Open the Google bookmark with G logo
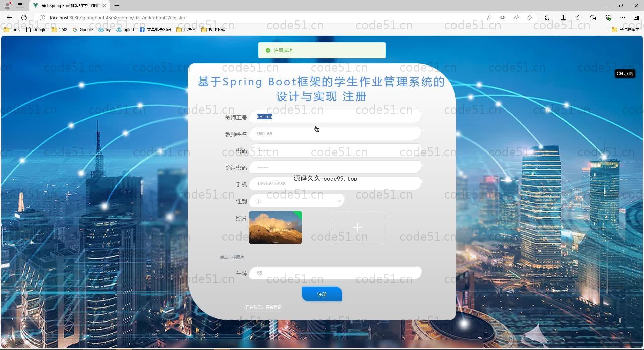Screen dimensions: 644x350 [83, 30]
